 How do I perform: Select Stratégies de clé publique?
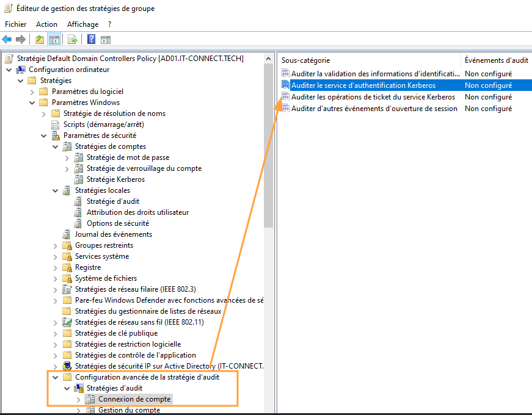[x=117, y=333]
